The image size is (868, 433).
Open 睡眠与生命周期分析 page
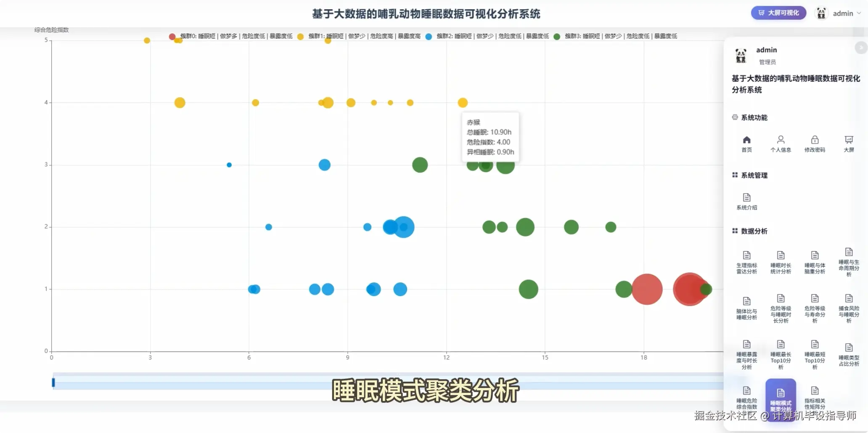[849, 262]
